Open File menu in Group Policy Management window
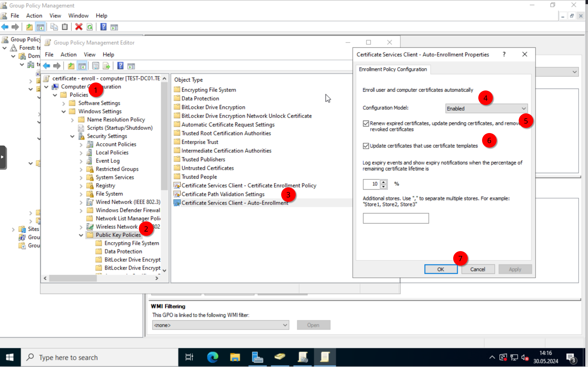This screenshot has height=367, width=588. [15, 16]
